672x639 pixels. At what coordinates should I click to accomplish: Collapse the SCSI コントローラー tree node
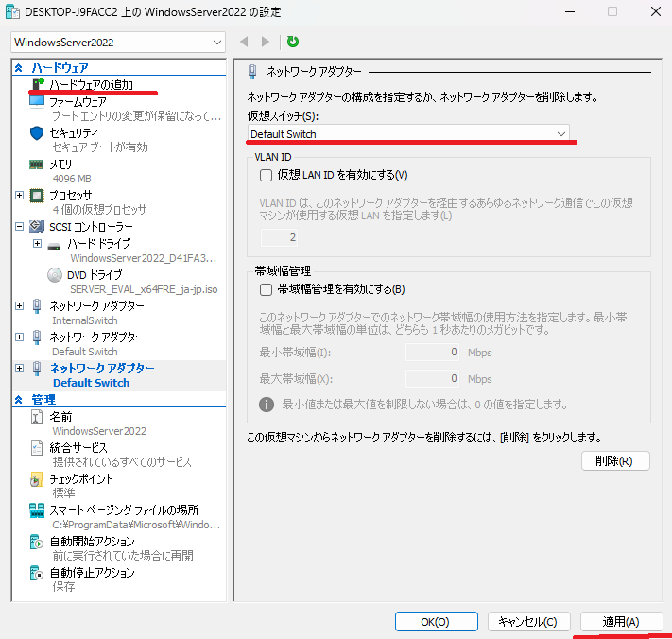[19, 226]
